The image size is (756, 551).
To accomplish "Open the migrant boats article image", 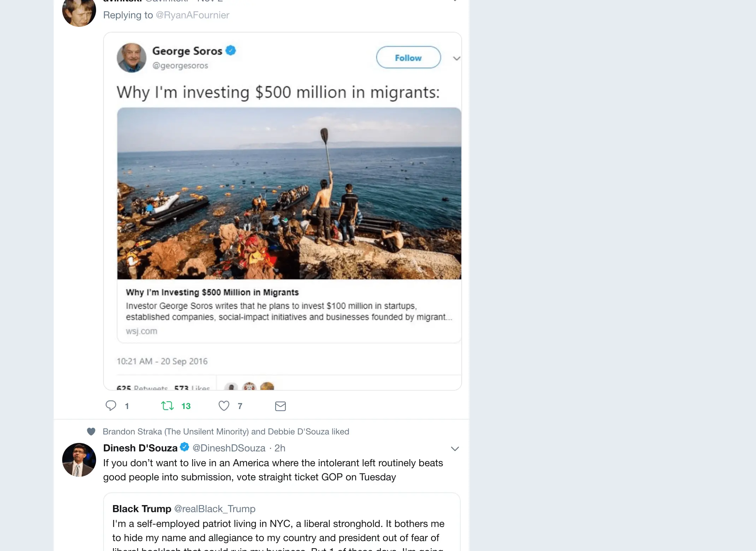I will [x=289, y=193].
